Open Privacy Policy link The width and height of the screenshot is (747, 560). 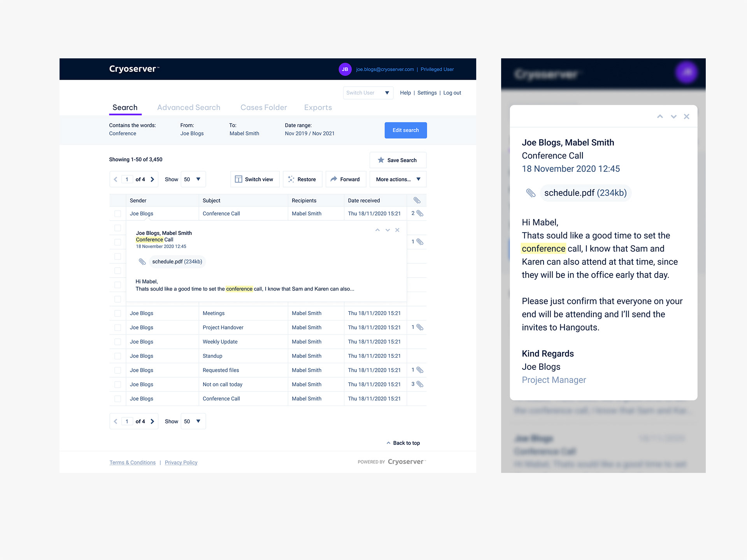pyautogui.click(x=181, y=462)
